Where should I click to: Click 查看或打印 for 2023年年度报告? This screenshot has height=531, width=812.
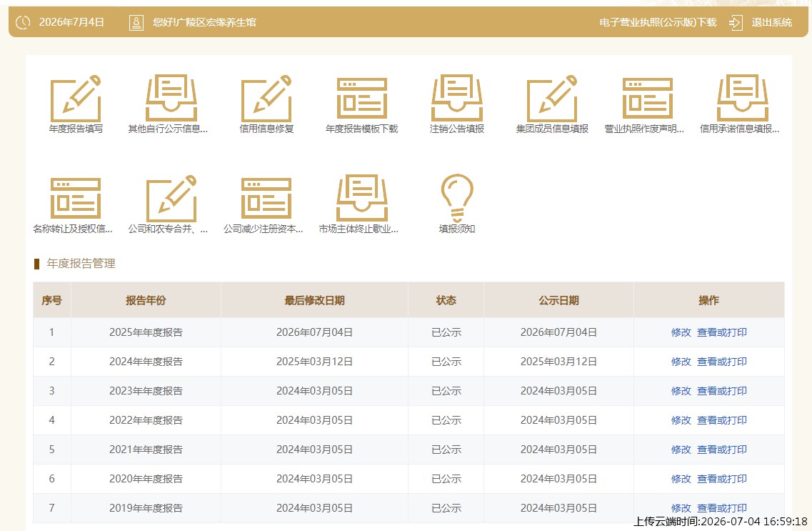[722, 391]
